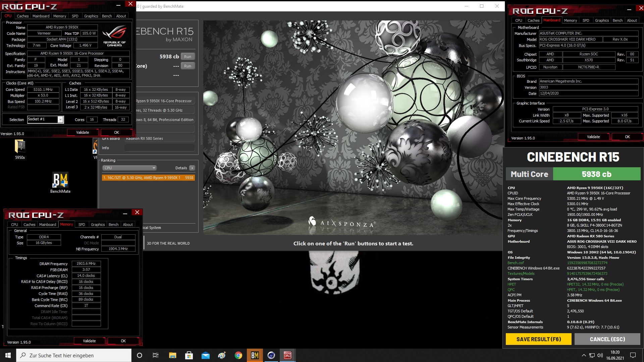Open Caches tab in top-left CPU-Z
644x362 pixels.
(x=23, y=16)
